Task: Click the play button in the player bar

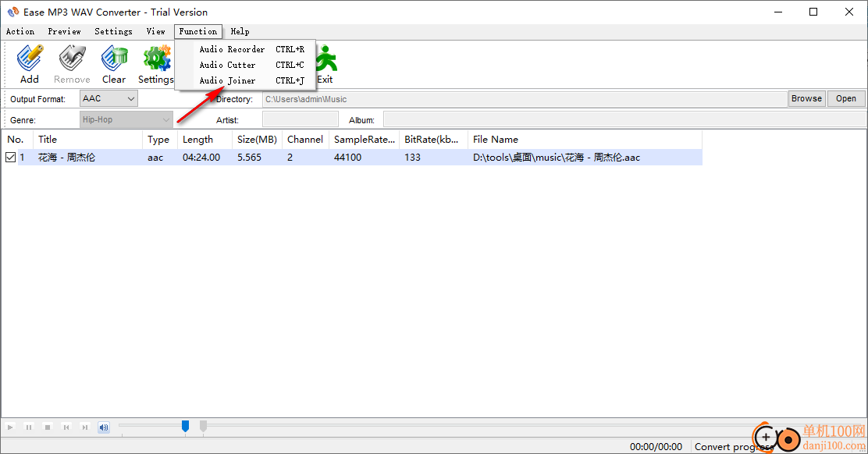Action: coord(10,427)
